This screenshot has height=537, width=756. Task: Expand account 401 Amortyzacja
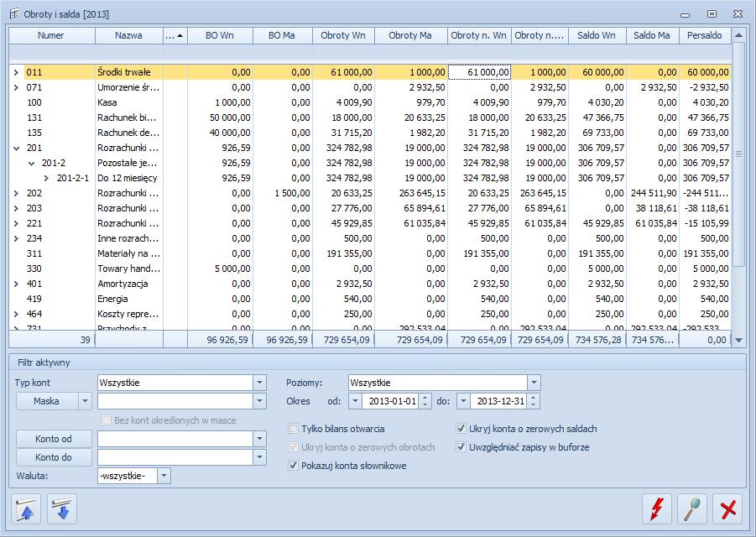17,284
